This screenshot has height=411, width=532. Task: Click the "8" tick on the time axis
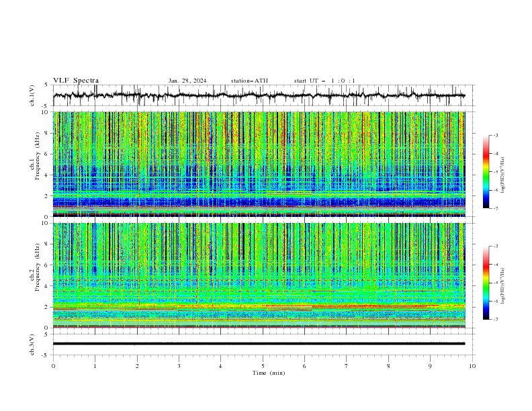[388, 366]
